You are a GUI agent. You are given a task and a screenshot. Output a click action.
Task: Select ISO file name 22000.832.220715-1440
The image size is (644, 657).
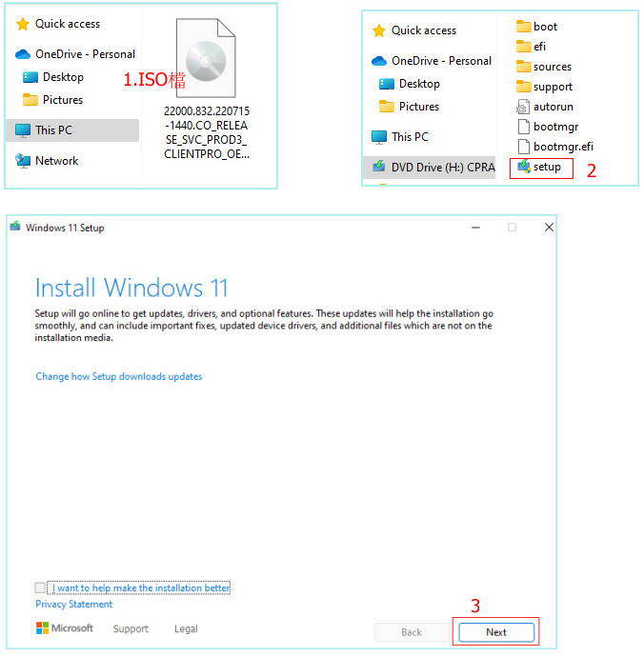(x=207, y=132)
